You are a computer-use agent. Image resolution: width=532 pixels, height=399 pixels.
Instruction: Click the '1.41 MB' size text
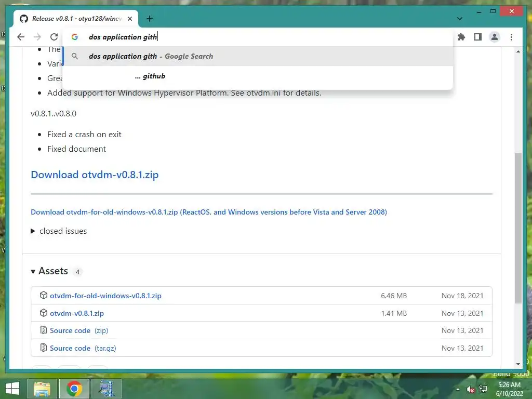click(394, 313)
